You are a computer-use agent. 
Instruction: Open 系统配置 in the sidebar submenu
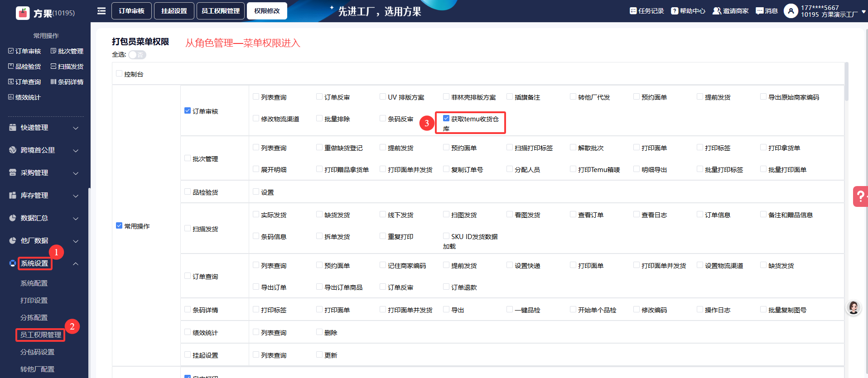34,283
